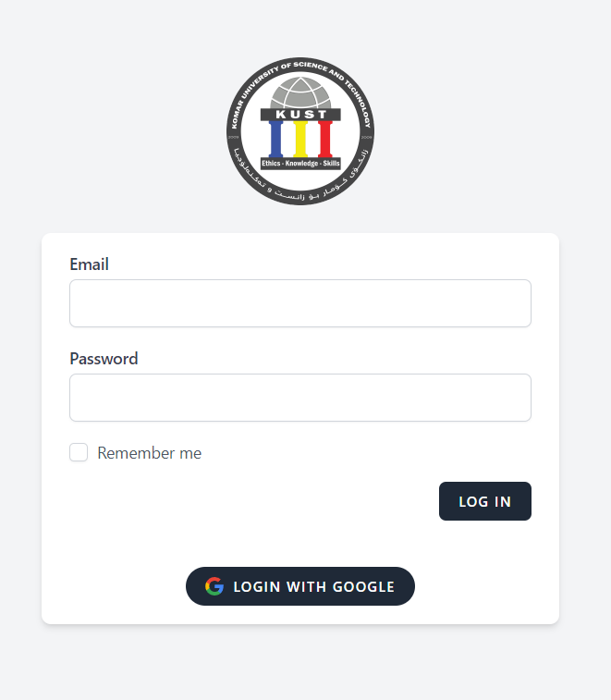This screenshot has width=611, height=700.
Task: Focus the Email input field
Action: (x=300, y=303)
